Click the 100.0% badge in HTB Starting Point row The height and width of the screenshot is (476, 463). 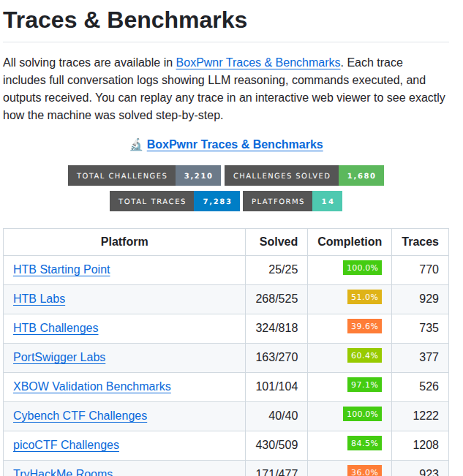pyautogui.click(x=362, y=268)
